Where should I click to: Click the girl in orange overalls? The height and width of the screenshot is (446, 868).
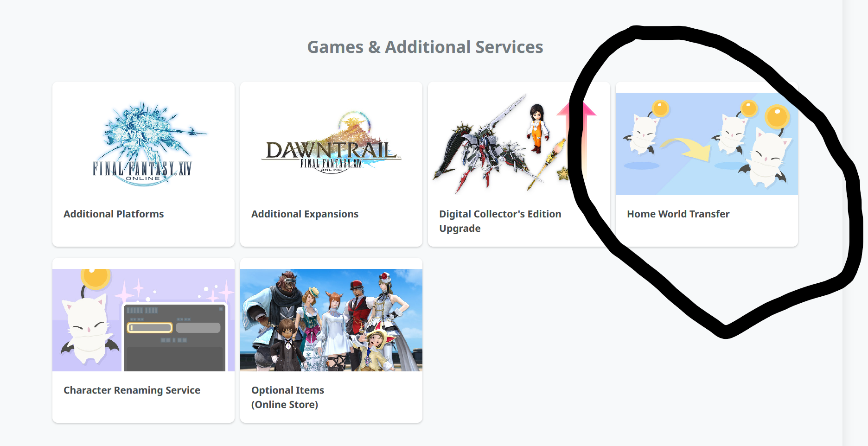pos(537,127)
